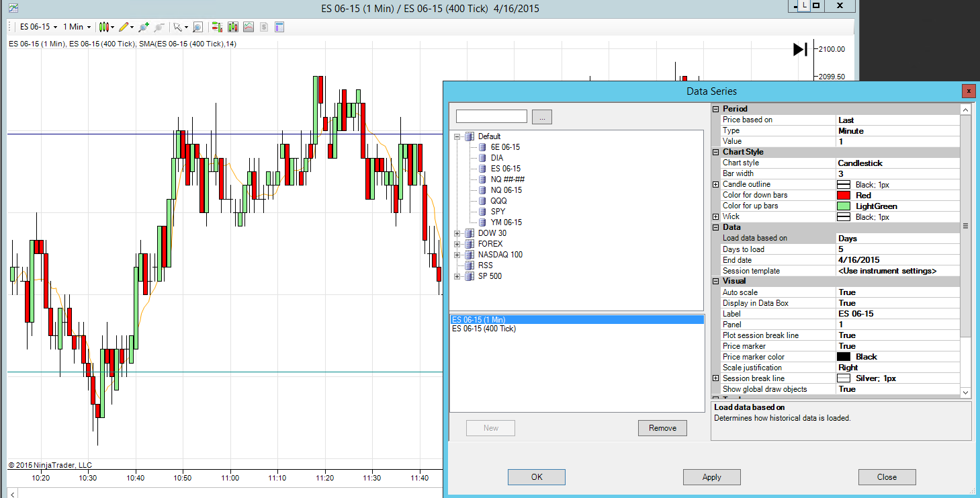Screen dimensions: 980x498
Task: Expand the Session break line property
Action: tap(716, 378)
